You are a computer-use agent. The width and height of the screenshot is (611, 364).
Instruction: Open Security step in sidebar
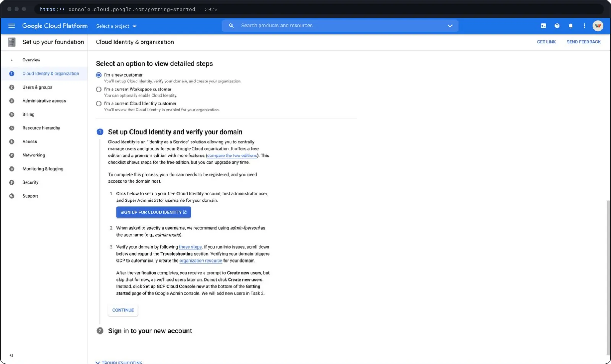coord(31,182)
